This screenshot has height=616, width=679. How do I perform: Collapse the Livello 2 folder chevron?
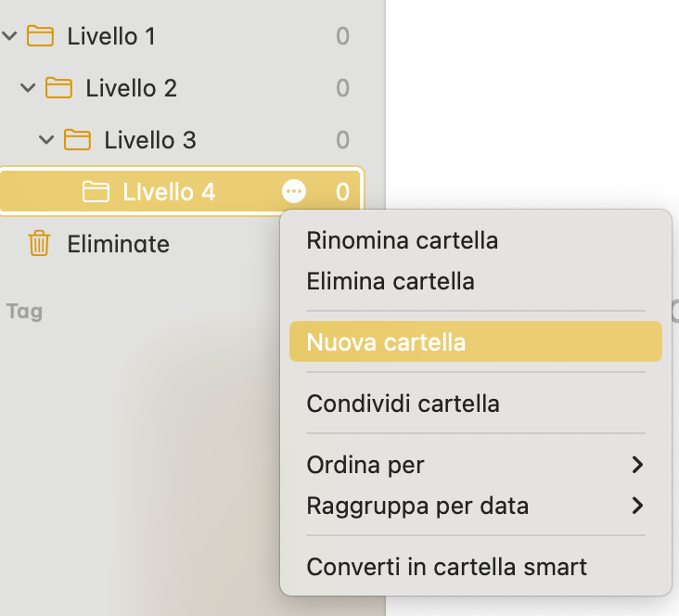pos(28,88)
